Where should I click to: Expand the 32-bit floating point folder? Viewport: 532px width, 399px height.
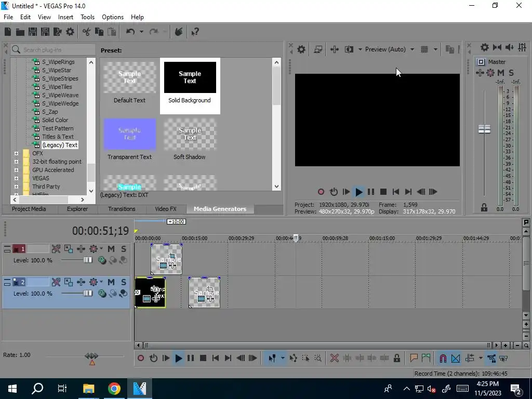pyautogui.click(x=16, y=162)
